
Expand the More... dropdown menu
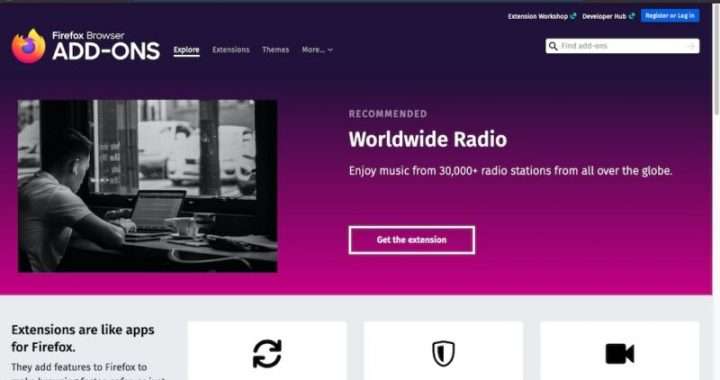317,50
